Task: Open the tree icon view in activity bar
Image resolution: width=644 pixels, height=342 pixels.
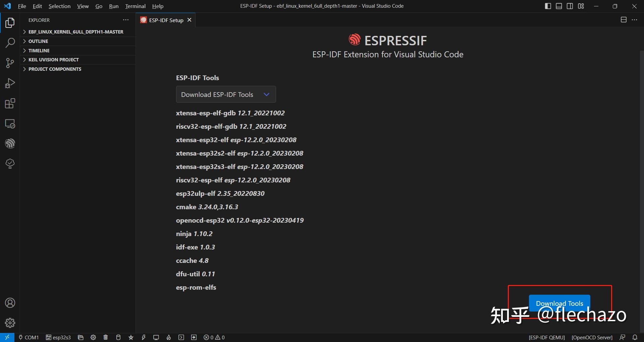Action: click(x=10, y=164)
